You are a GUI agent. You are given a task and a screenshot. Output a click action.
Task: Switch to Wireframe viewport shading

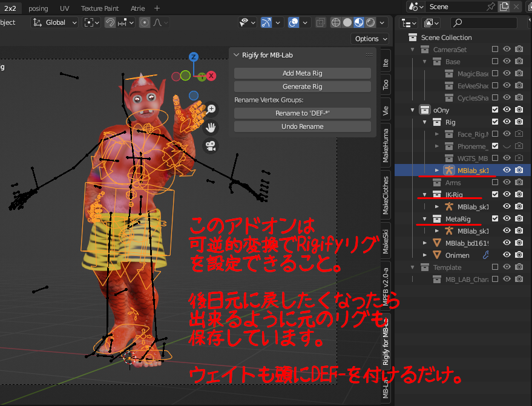point(336,22)
